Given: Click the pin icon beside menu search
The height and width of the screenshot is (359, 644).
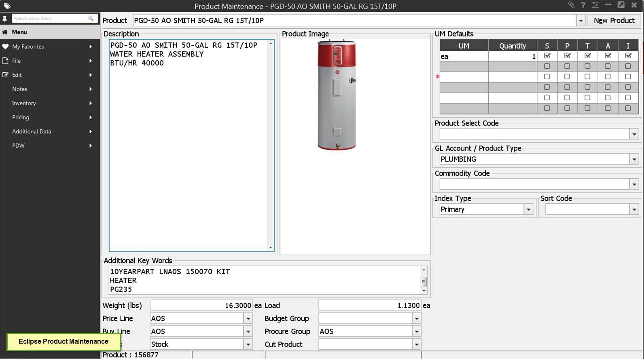Looking at the screenshot, I should pos(5,19).
